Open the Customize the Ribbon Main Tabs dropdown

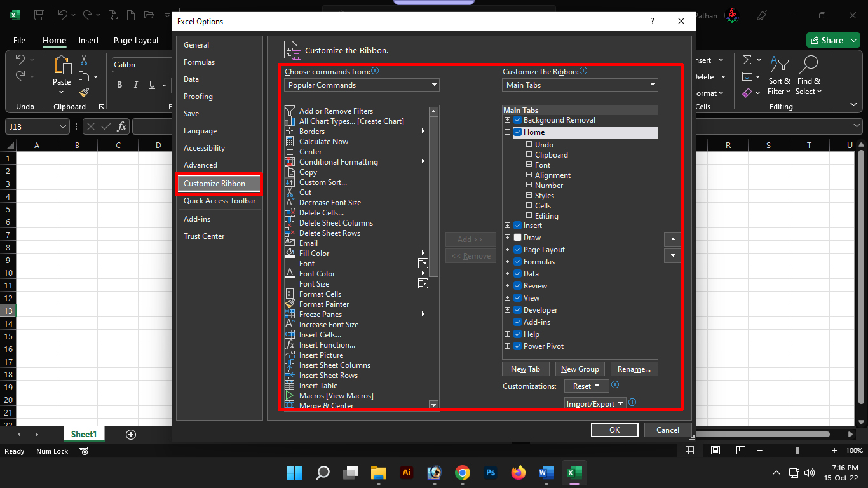(x=580, y=85)
